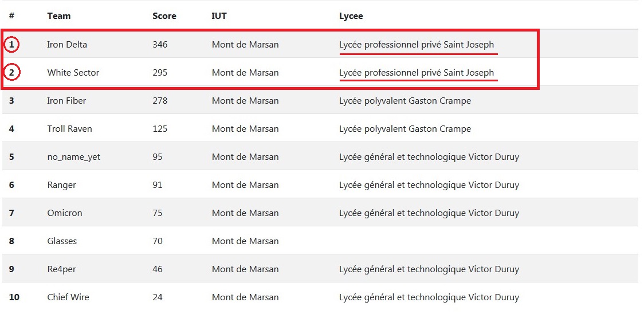Viewport: 644px width, 318px height.
Task: Click the Chief Wire team name
Action: (x=68, y=297)
